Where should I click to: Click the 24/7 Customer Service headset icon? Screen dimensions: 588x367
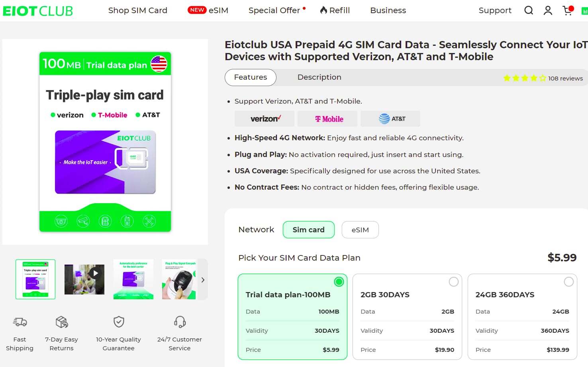180,322
